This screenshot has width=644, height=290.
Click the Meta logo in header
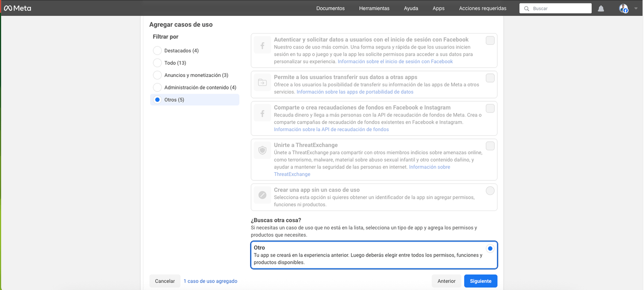point(18,8)
